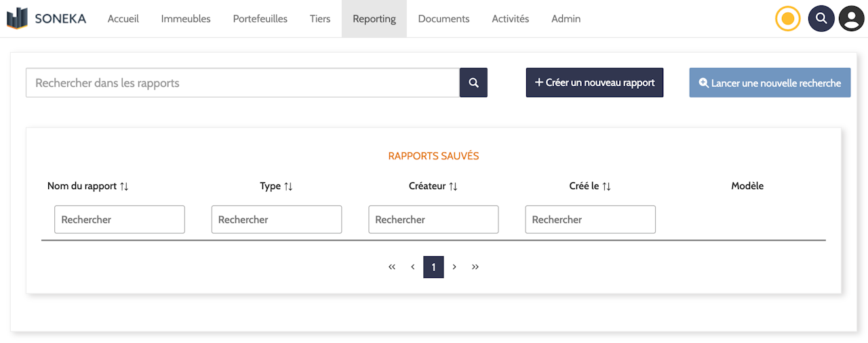Open the Documents menu item
Viewport: 868px width, 343px height.
443,19
